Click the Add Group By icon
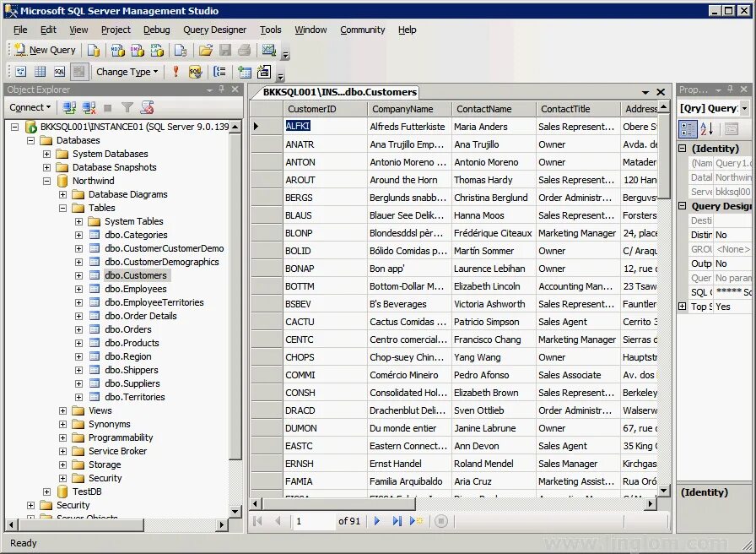The height and width of the screenshot is (554, 756). click(220, 72)
